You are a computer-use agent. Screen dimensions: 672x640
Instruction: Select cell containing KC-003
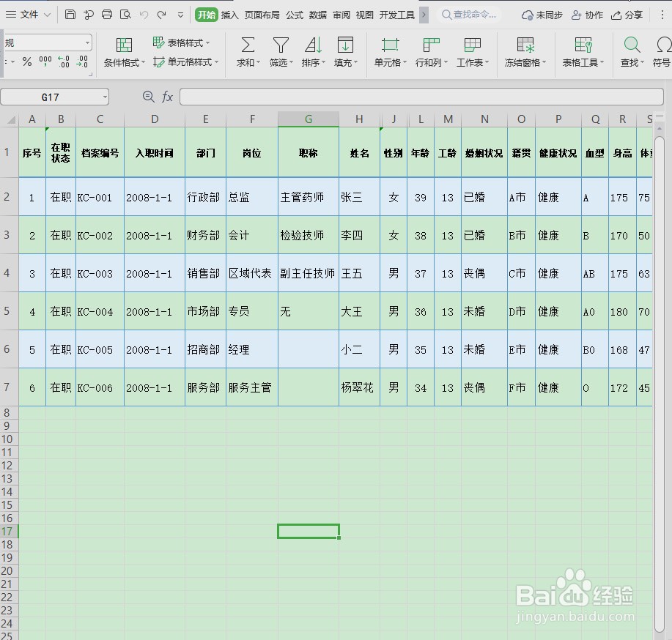100,273
